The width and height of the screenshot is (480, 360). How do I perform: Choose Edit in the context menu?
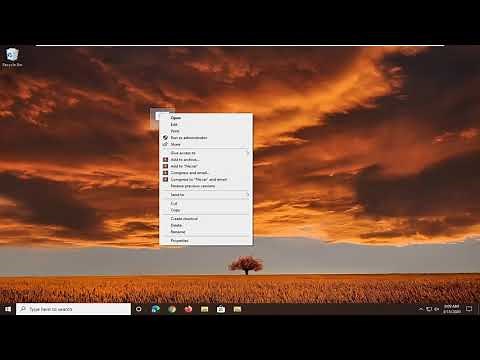pyautogui.click(x=206, y=124)
